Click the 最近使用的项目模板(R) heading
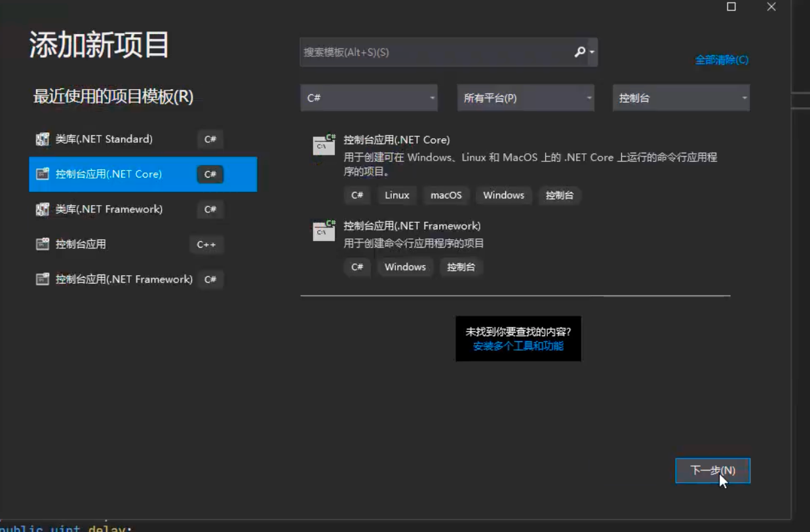This screenshot has width=810, height=532. pos(113,97)
